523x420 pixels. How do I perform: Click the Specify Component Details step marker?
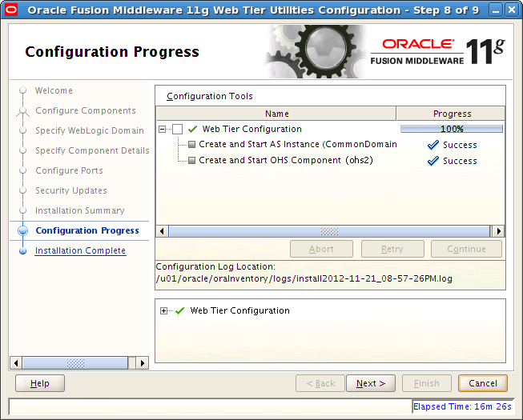tap(22, 150)
